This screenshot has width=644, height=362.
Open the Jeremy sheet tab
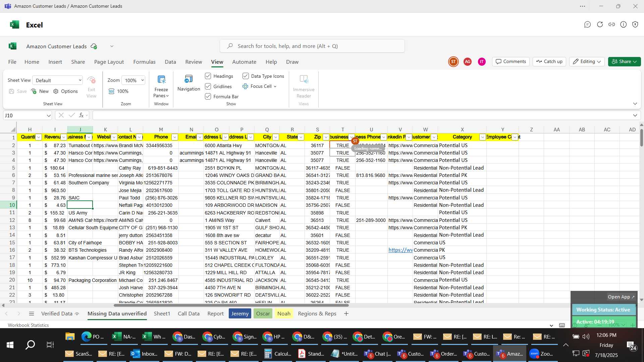pos(240,314)
